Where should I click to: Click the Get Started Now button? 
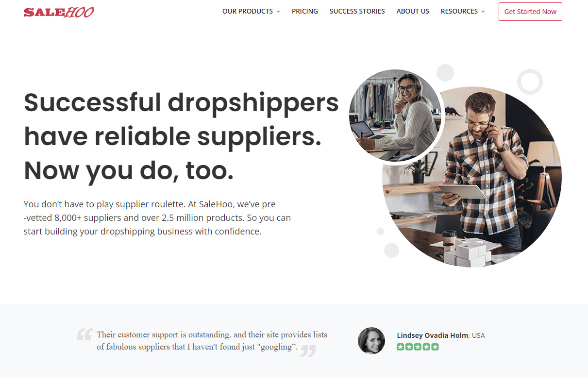point(530,12)
